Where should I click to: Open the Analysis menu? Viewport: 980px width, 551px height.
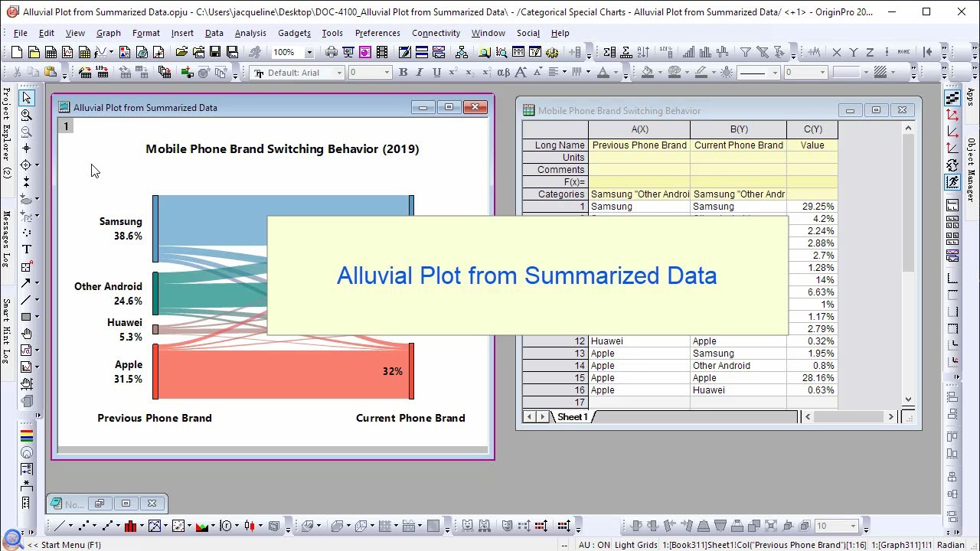250,33
